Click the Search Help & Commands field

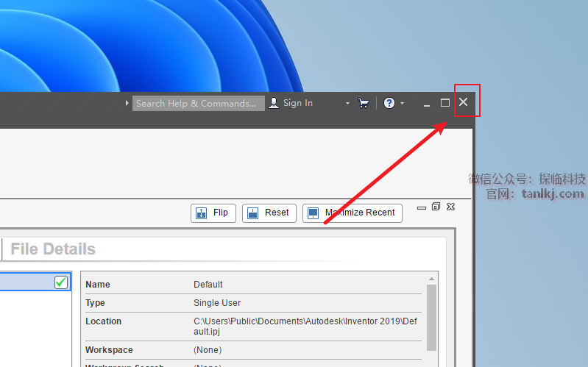coord(197,103)
